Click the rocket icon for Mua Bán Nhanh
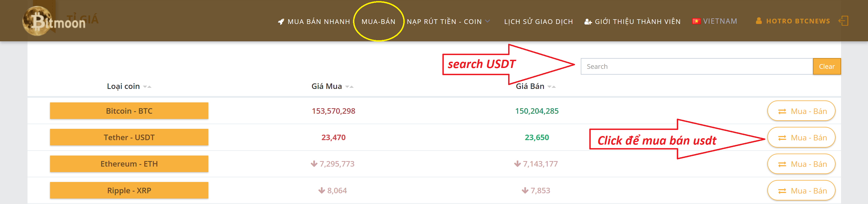 coord(281,21)
